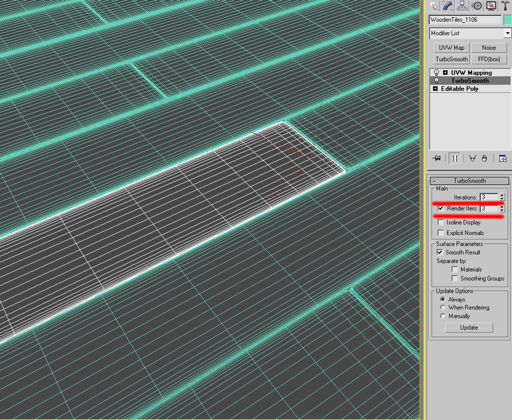Click the UVW Map modifier button

point(452,48)
